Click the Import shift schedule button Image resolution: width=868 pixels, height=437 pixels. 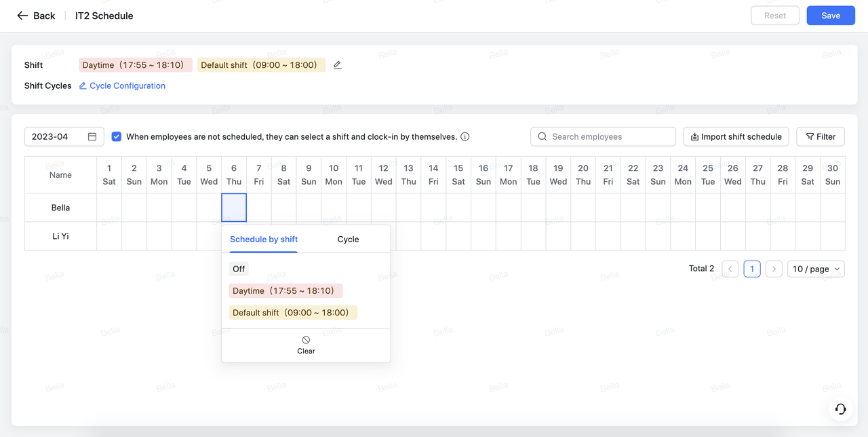click(x=736, y=136)
